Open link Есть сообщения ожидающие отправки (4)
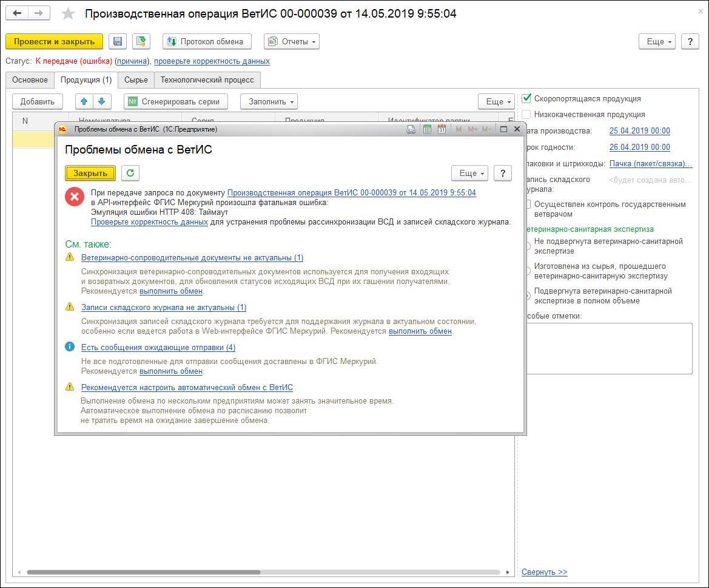The height and width of the screenshot is (588, 709). [158, 348]
